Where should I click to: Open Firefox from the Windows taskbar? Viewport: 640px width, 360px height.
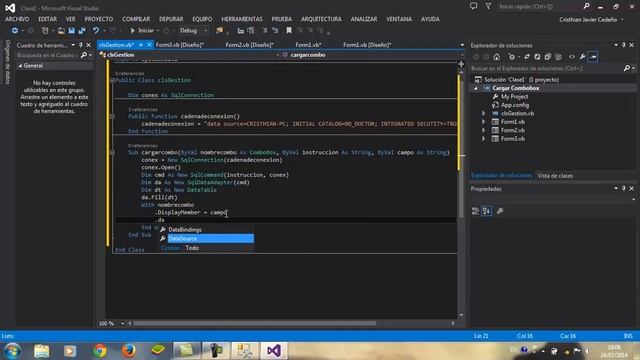point(129,351)
